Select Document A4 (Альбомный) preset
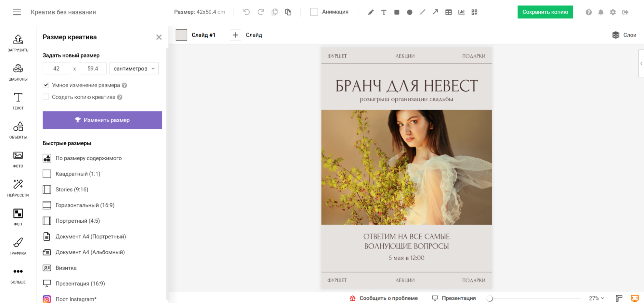The width and height of the screenshot is (644, 303). tap(90, 252)
